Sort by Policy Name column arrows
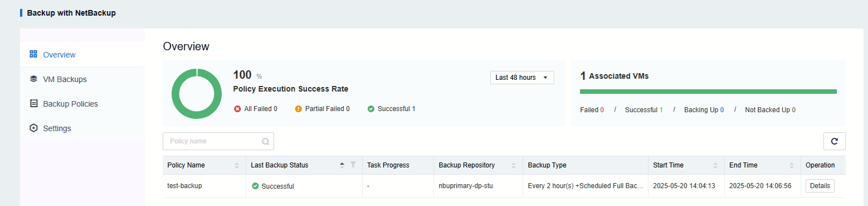 click(237, 165)
